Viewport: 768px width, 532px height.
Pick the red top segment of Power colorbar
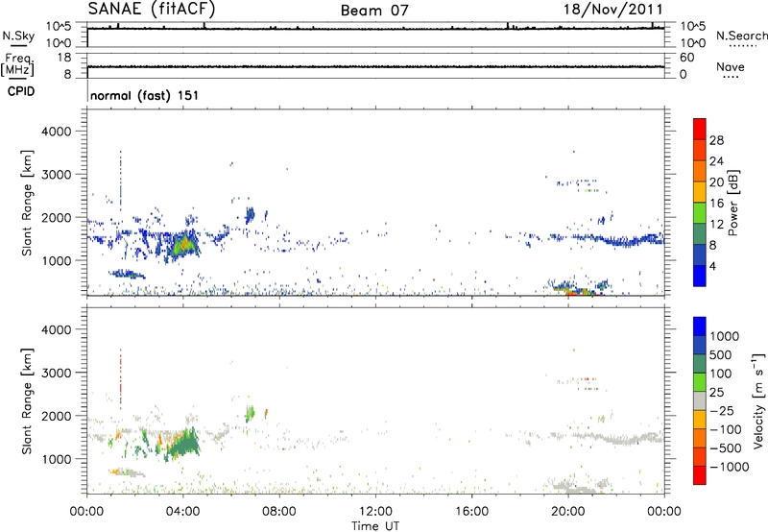tap(700, 129)
